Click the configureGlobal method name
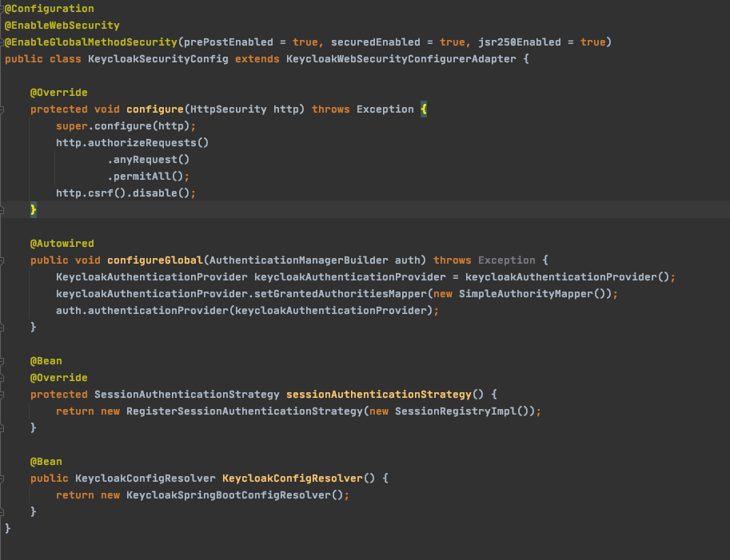 155,260
